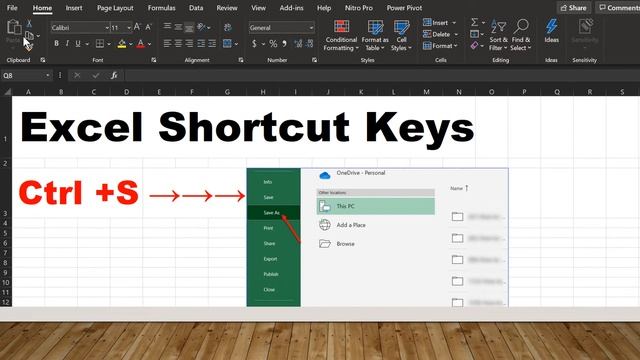Decrease indent in the Alignment group

tap(201, 43)
